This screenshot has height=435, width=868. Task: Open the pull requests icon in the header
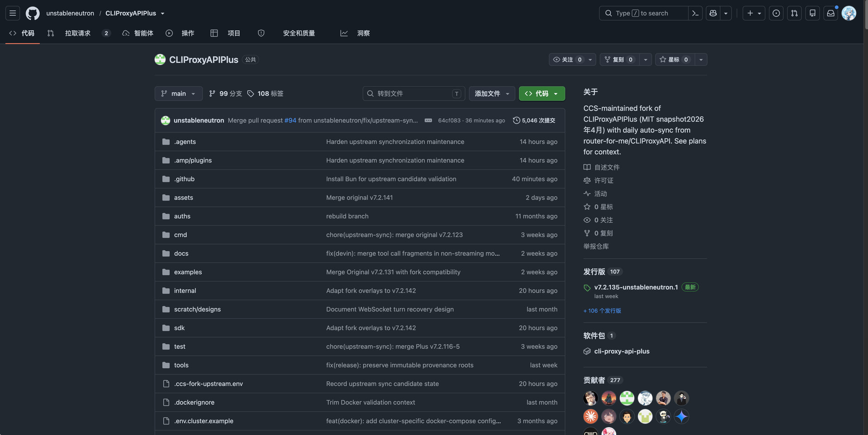pos(794,13)
